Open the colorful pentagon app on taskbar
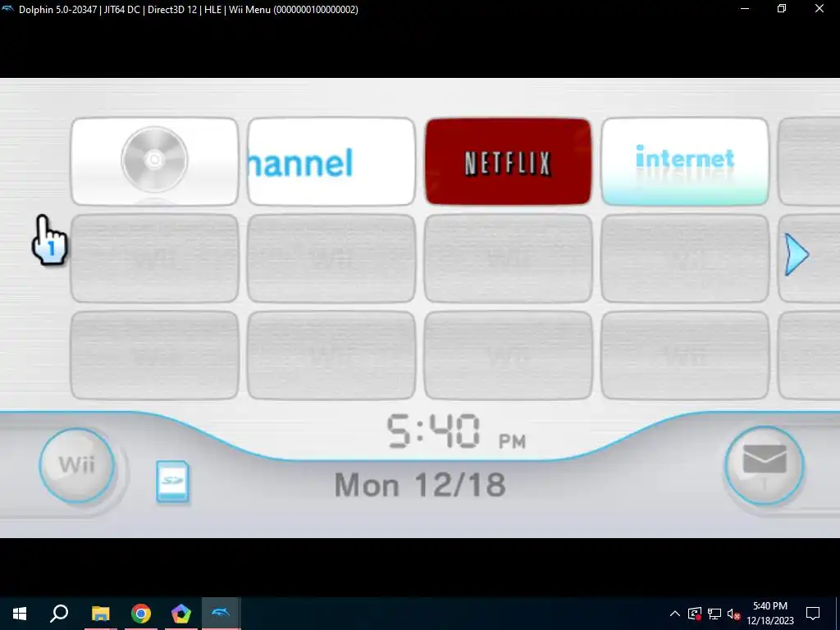Image resolution: width=840 pixels, height=630 pixels. pyautogui.click(x=181, y=614)
